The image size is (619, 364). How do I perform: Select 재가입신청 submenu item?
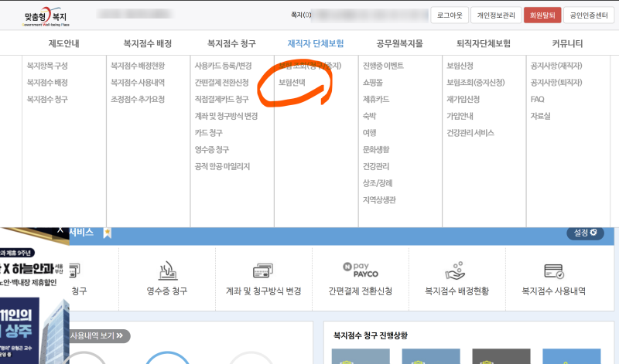click(x=463, y=99)
